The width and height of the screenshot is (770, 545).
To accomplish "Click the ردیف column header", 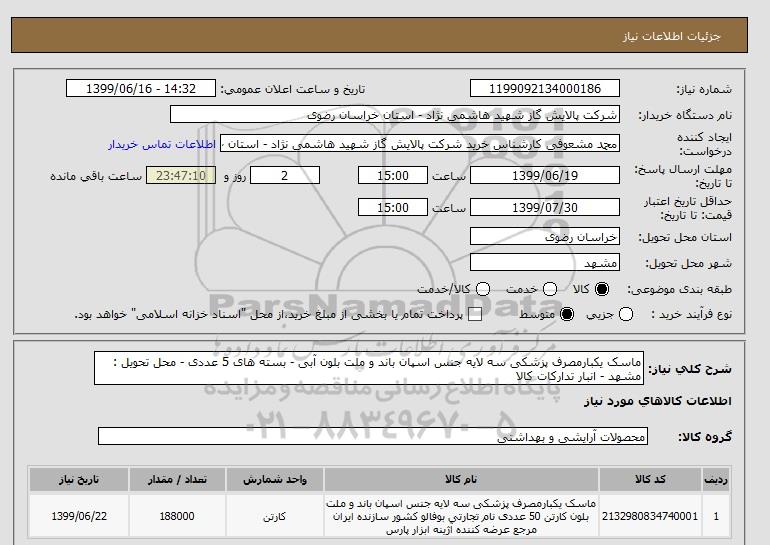I will (x=716, y=479).
